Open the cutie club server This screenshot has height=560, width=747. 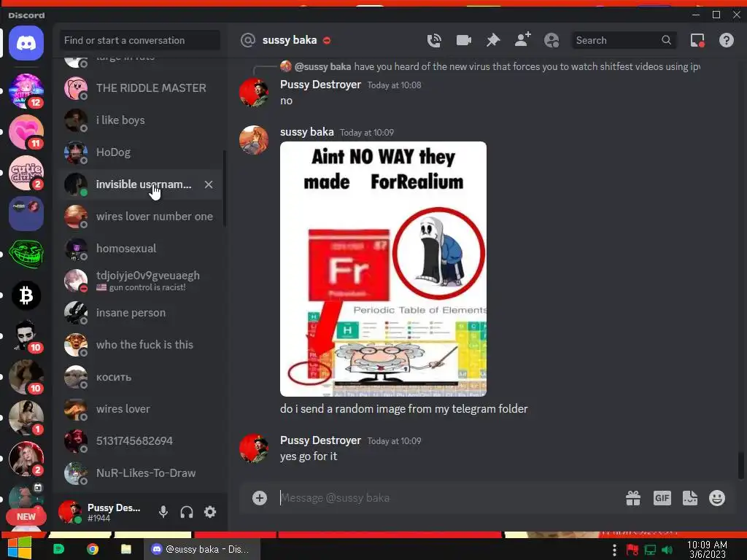tap(26, 172)
